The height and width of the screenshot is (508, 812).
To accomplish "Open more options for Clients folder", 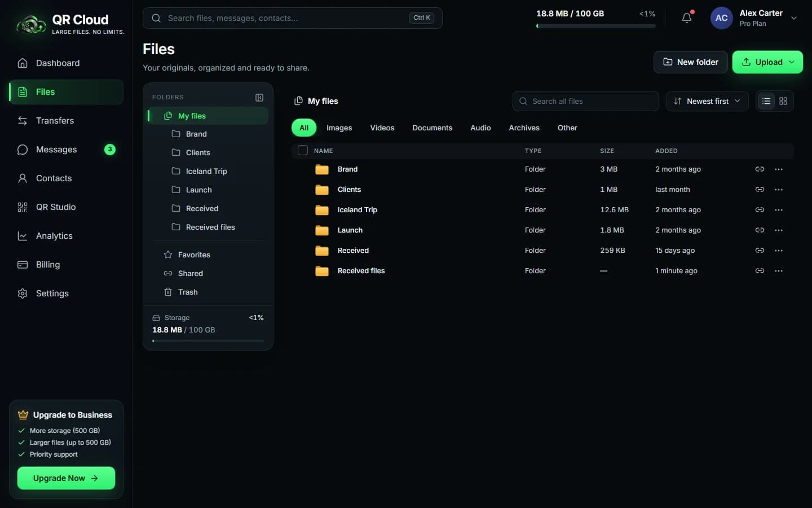I will 779,190.
